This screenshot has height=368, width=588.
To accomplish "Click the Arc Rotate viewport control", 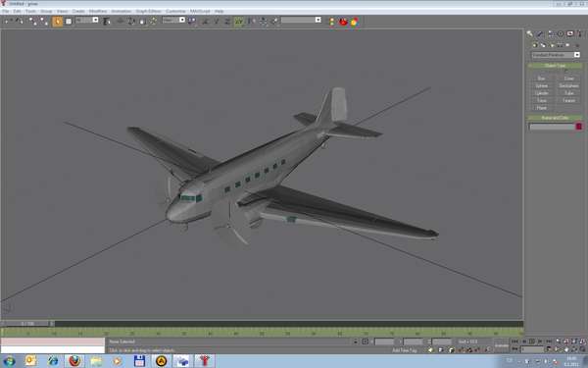I will click(574, 349).
